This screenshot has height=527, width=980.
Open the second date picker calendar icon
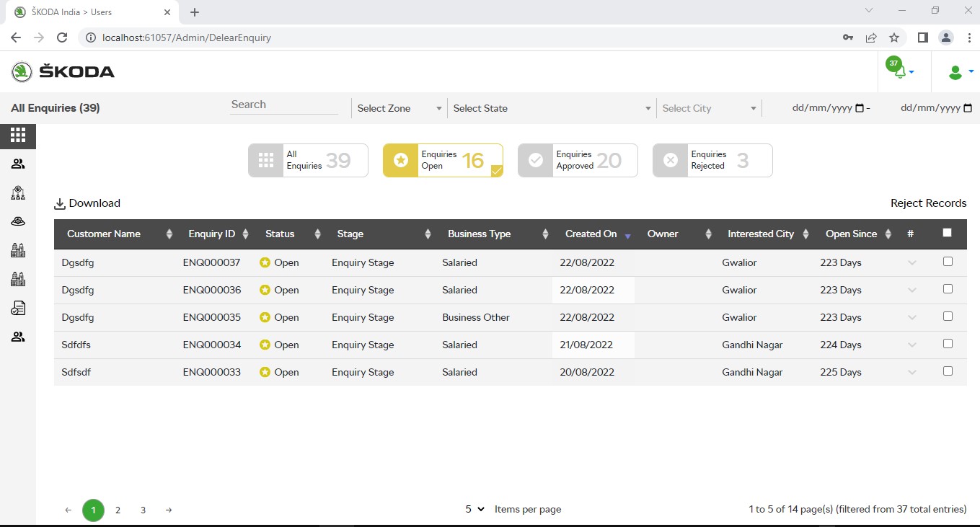pyautogui.click(x=968, y=108)
